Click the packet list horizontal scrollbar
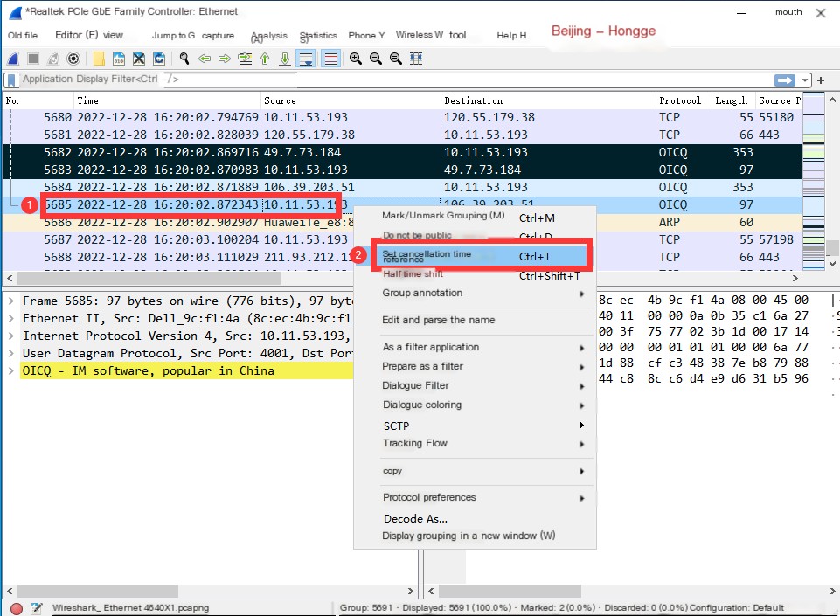Viewport: 840px width, 616px height. click(x=149, y=279)
